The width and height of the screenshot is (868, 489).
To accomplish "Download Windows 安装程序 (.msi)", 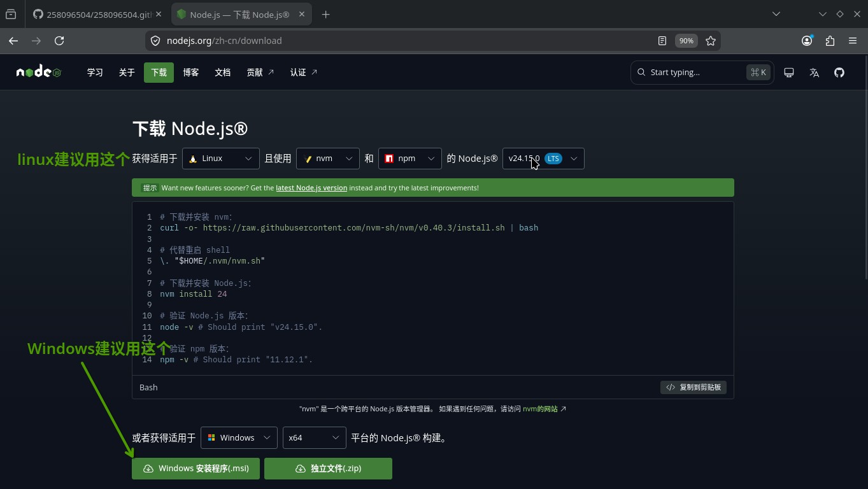I will (x=196, y=469).
